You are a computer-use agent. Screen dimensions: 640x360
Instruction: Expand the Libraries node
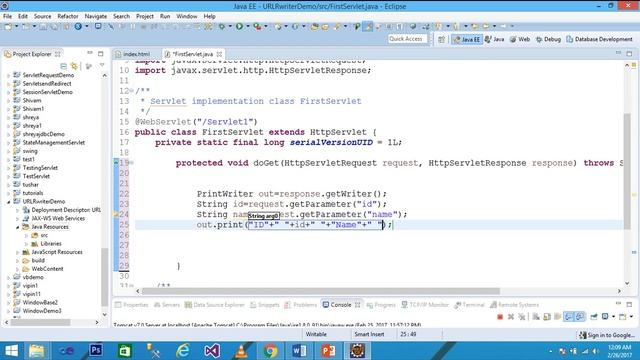click(x=27, y=244)
